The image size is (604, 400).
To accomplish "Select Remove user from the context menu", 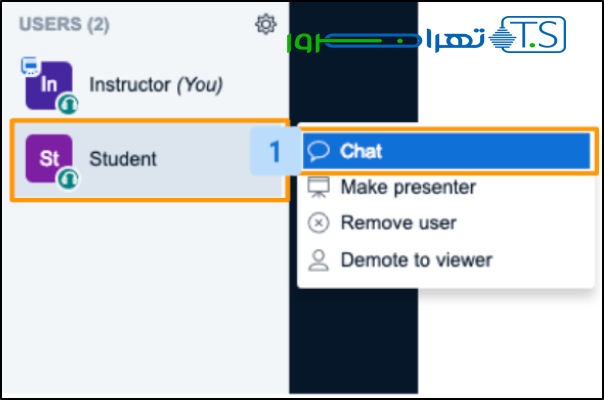I will (x=398, y=223).
